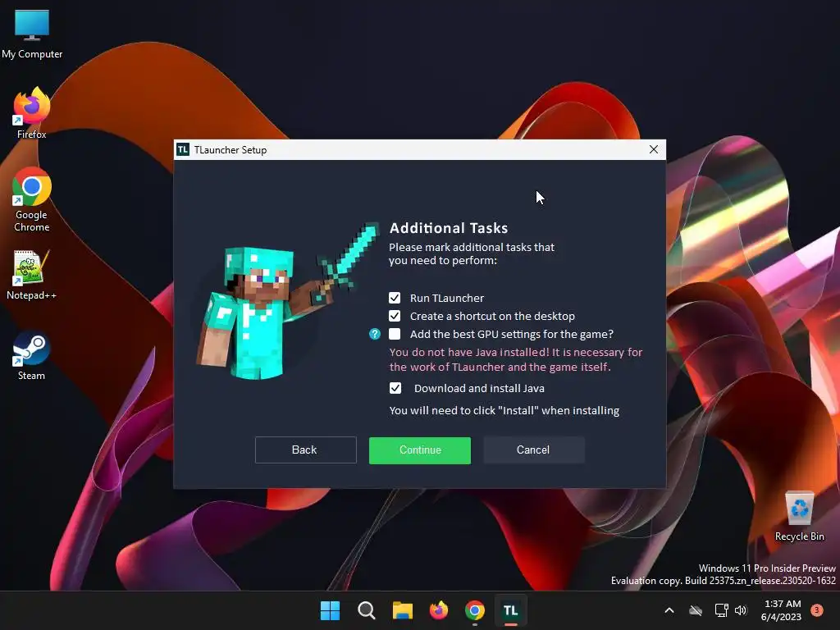Click the TL logo in the setup title bar
The image size is (840, 630).
[183, 149]
